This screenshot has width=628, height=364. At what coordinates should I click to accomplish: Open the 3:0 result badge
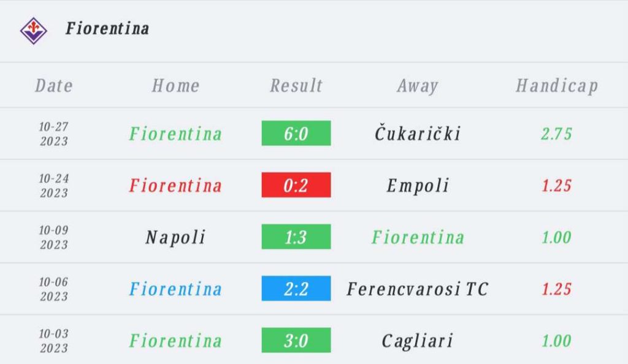[296, 340]
